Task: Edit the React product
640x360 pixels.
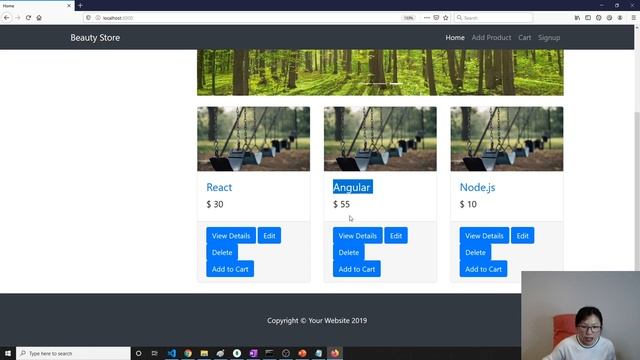Action: pos(269,236)
